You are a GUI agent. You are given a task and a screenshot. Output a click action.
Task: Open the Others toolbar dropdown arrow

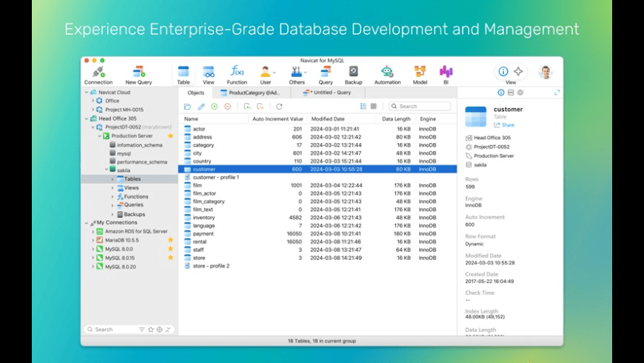point(305,73)
